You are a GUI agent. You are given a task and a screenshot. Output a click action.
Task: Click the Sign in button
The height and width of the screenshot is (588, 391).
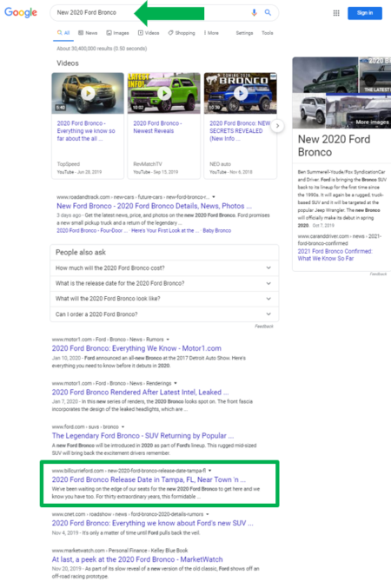pos(365,13)
